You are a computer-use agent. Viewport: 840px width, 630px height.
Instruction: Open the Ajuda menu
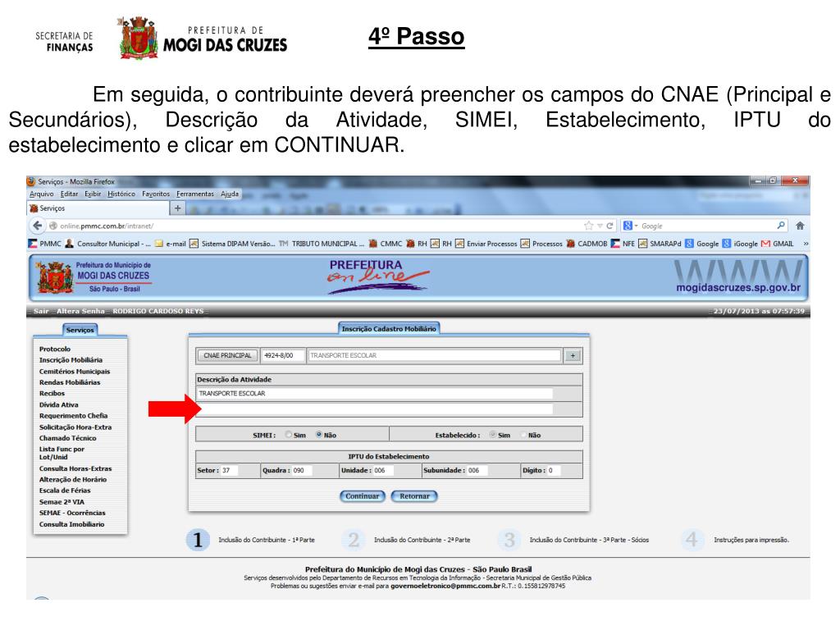pos(230,194)
